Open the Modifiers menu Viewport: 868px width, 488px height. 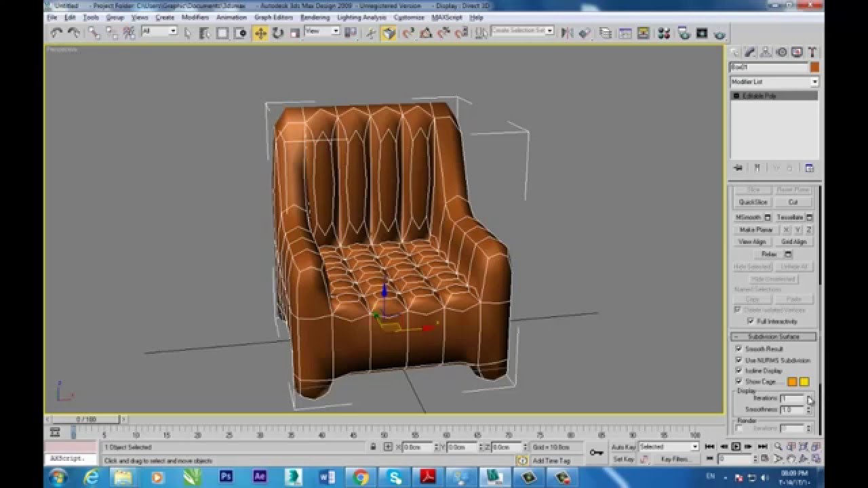coord(195,18)
